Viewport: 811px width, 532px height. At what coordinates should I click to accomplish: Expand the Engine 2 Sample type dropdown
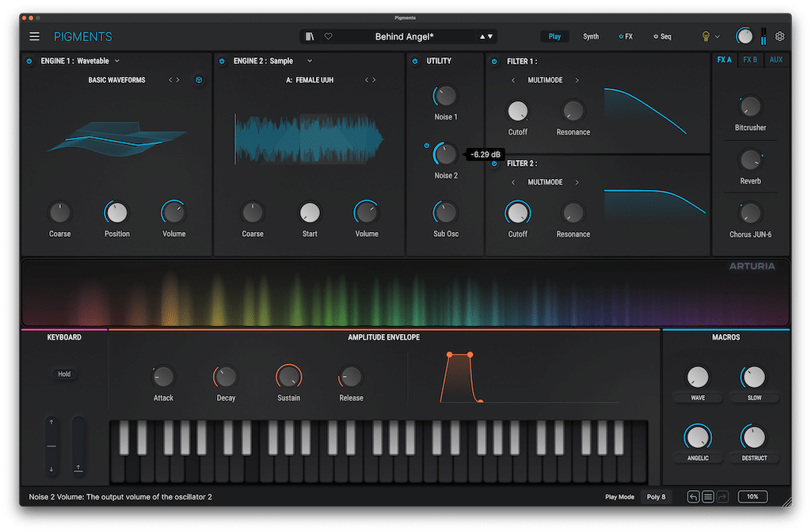click(x=310, y=61)
